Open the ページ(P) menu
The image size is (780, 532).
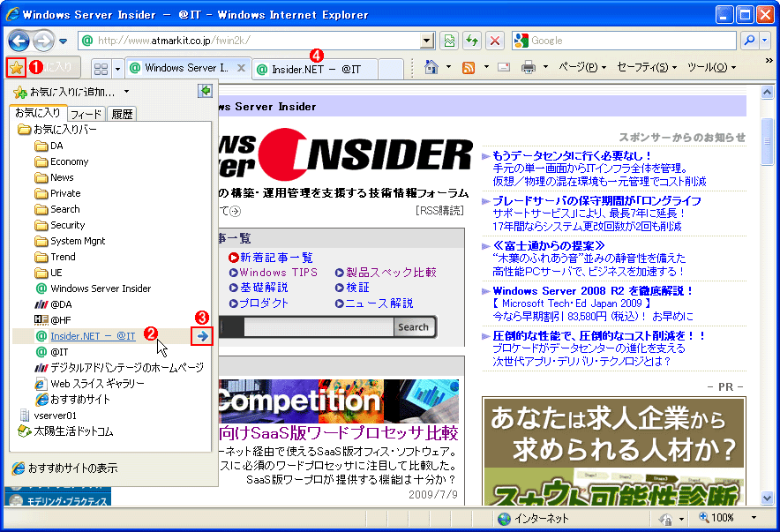pyautogui.click(x=581, y=67)
